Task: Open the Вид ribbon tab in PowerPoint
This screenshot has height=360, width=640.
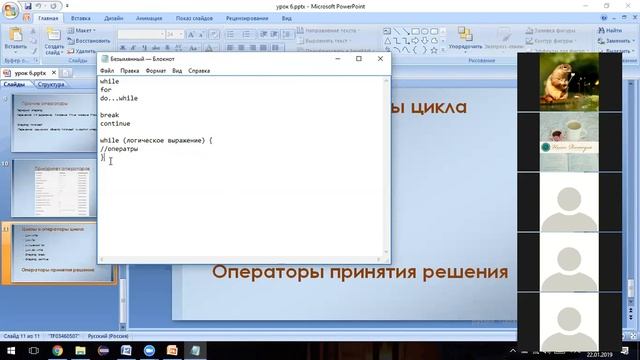Action: coord(287,18)
